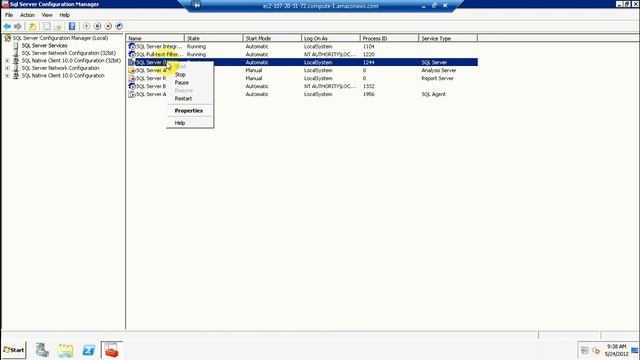This screenshot has height=360, width=640.
Task: Choose Properties from the context menu
Action: coord(190,111)
